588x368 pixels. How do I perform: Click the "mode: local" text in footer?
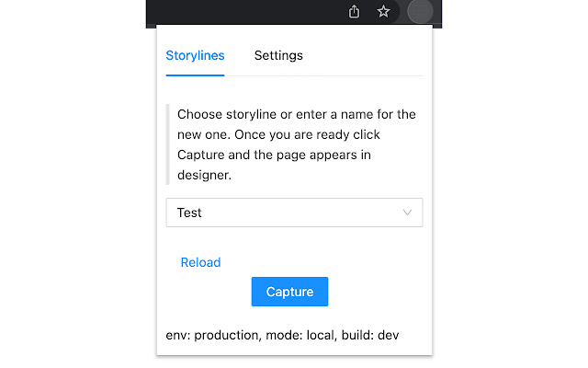coord(298,335)
